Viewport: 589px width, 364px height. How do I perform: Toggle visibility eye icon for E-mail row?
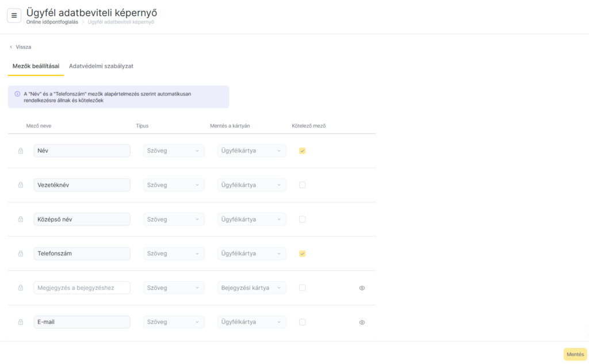click(x=362, y=323)
